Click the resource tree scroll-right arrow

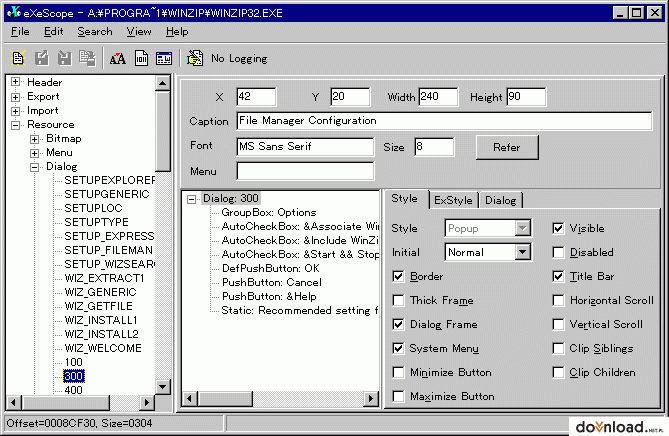click(147, 402)
